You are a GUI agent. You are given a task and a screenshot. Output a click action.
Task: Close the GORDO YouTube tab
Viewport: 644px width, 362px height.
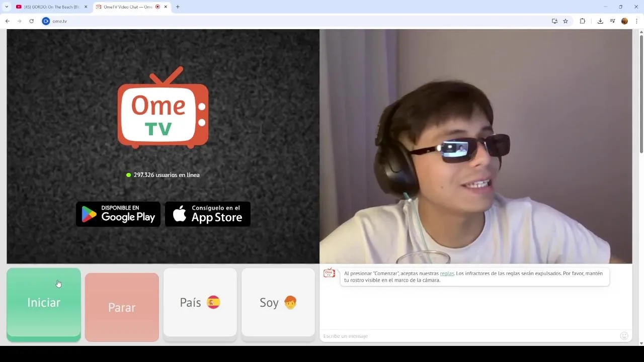pyautogui.click(x=86, y=7)
